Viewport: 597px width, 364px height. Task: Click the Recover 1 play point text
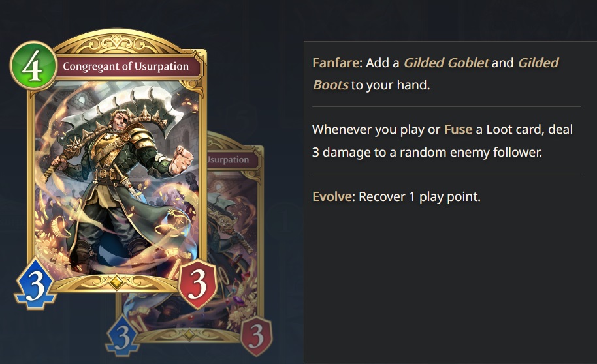419,196
